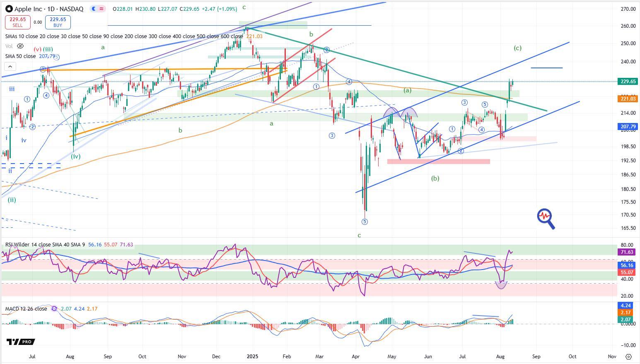Click the TradingView PRO logo
This screenshot has height=364, width=640.
point(21,342)
